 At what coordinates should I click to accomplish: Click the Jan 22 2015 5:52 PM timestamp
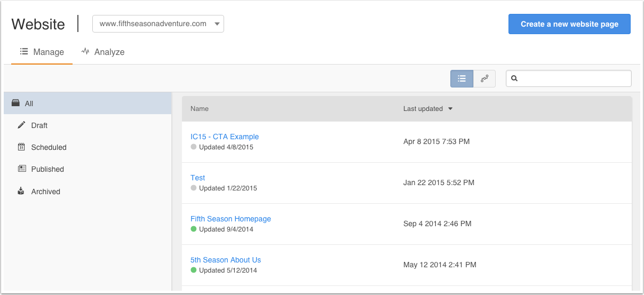[439, 182]
